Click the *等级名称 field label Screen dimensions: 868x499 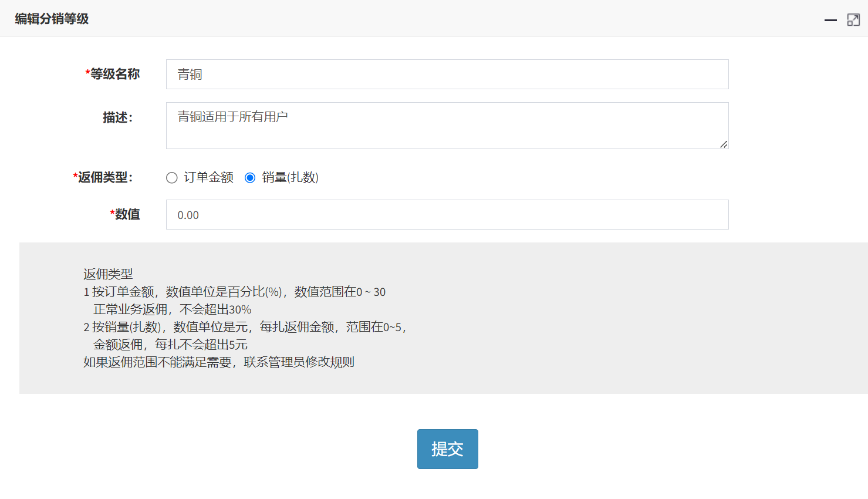[113, 74]
